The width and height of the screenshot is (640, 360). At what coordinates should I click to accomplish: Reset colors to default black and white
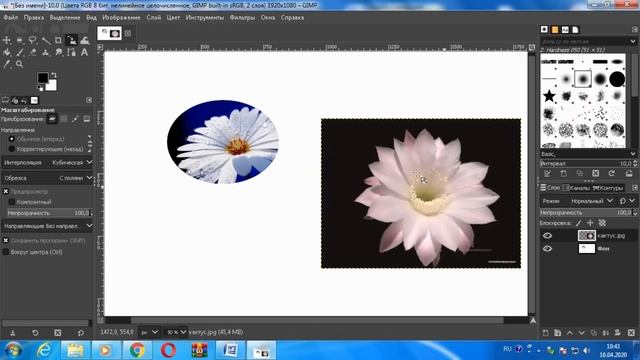(x=40, y=88)
